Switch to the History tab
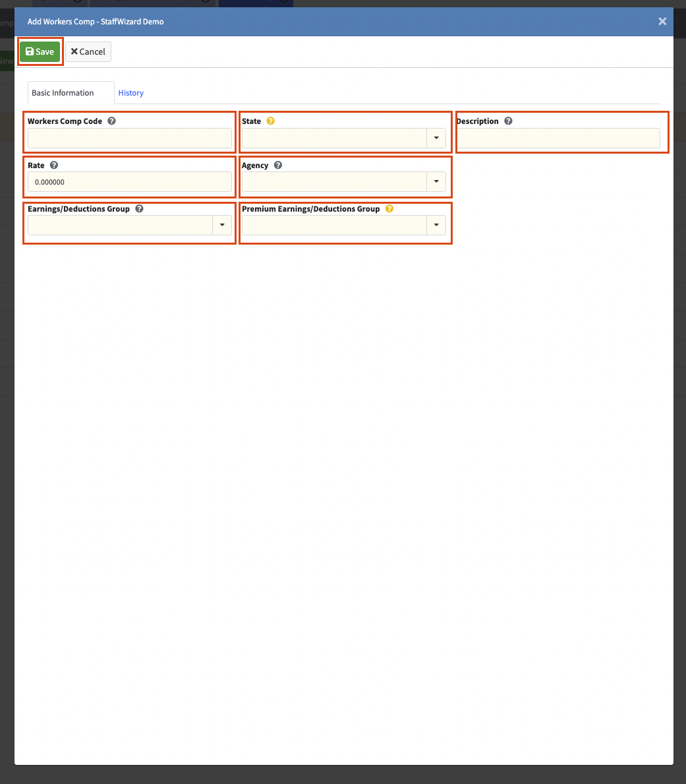Image resolution: width=686 pixels, height=784 pixels. point(131,93)
